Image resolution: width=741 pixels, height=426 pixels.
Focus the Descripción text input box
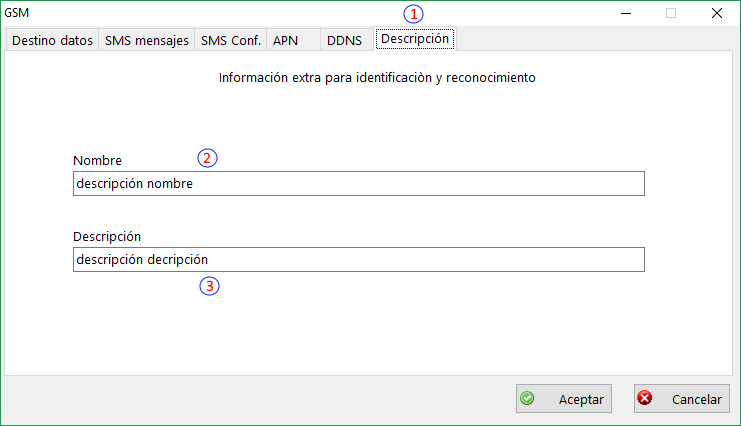click(358, 260)
